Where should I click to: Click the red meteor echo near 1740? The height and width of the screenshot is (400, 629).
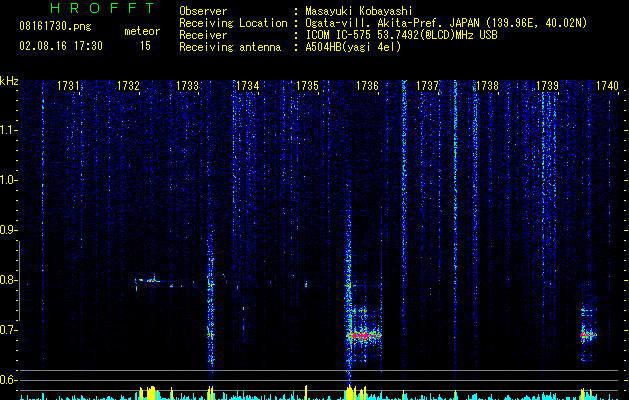click(588, 335)
